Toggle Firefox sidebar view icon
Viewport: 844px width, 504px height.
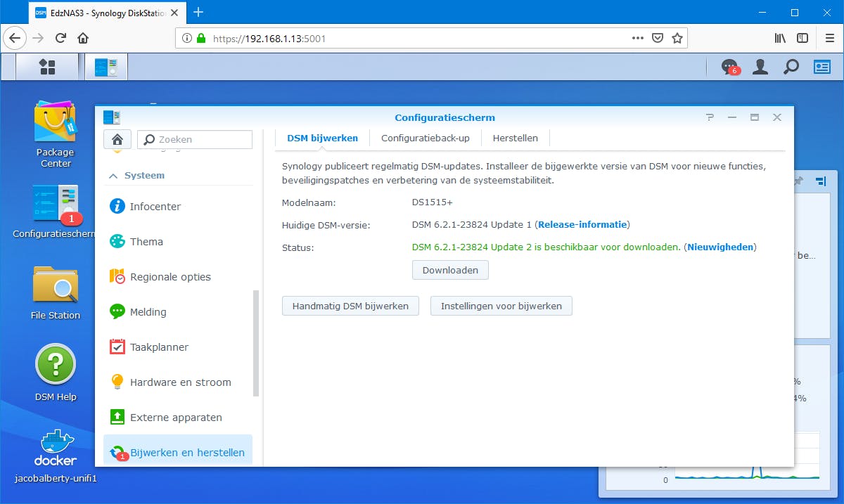[x=803, y=39]
